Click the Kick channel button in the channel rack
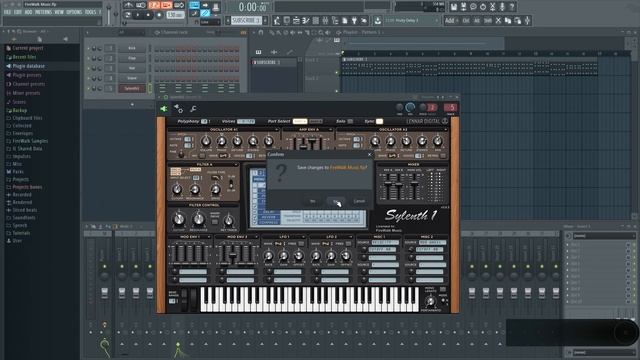This screenshot has width=640, height=360. [132, 48]
